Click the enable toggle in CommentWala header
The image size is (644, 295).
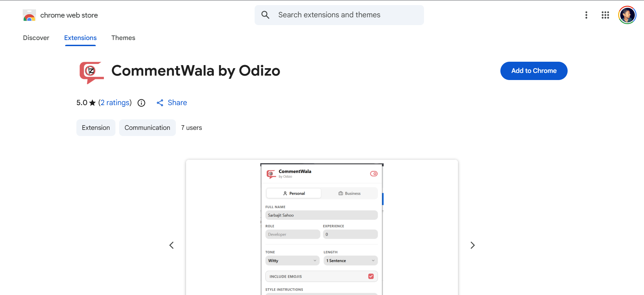pyautogui.click(x=374, y=173)
